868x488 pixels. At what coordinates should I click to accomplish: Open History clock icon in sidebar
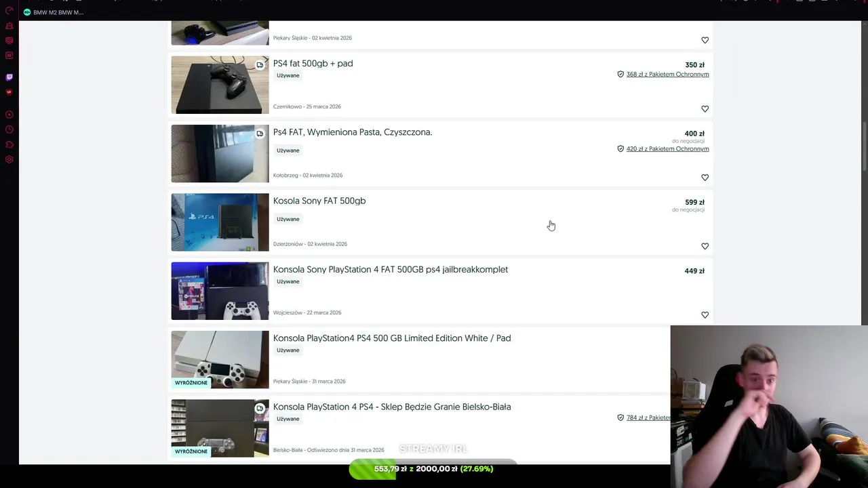pyautogui.click(x=9, y=129)
